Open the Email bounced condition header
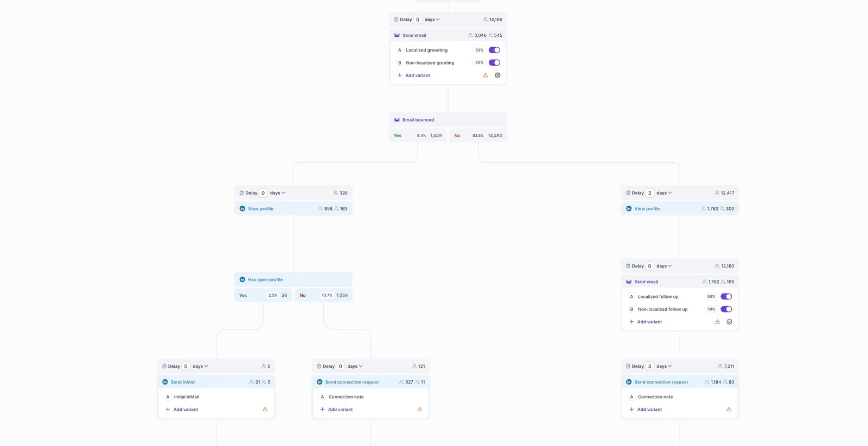The width and height of the screenshot is (868, 446). 448,120
